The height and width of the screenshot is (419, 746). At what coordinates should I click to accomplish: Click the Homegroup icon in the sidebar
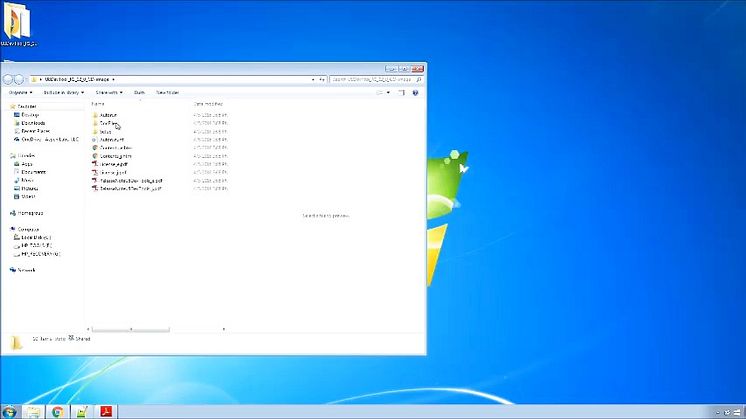click(x=13, y=213)
